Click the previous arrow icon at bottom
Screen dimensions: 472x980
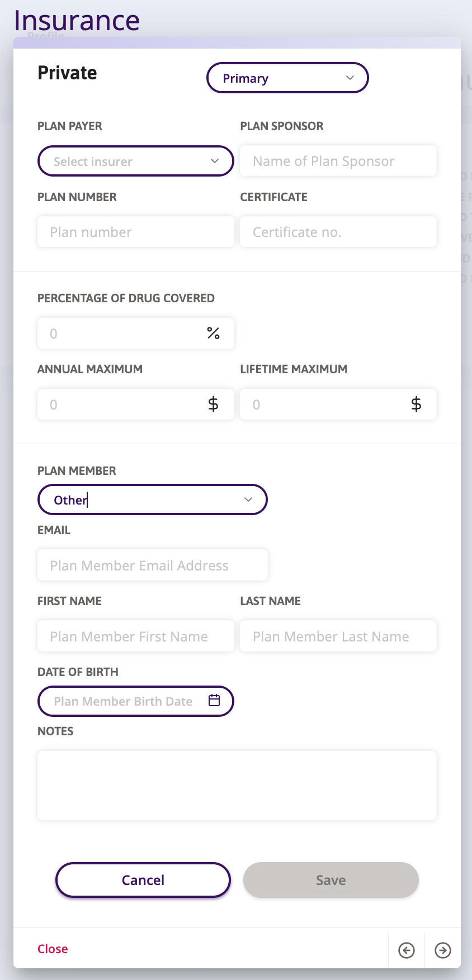point(407,950)
